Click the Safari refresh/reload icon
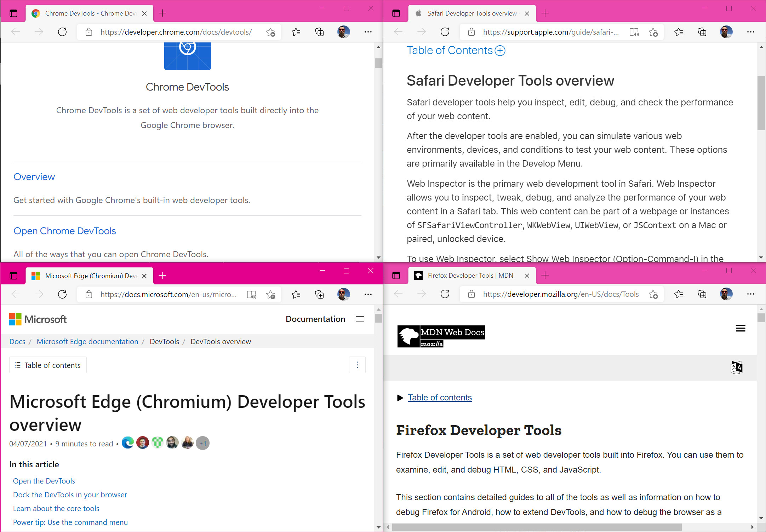 click(444, 32)
